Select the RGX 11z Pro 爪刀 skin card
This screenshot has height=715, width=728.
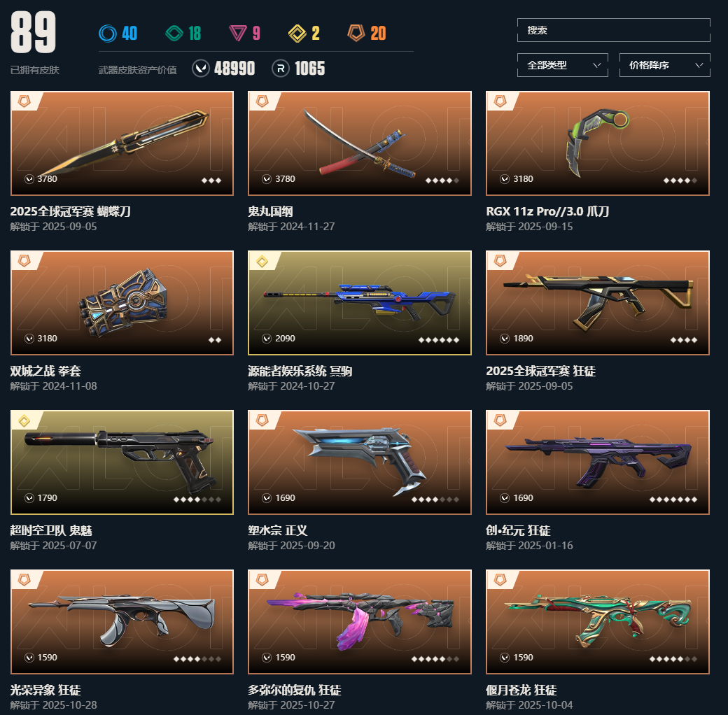[x=598, y=143]
